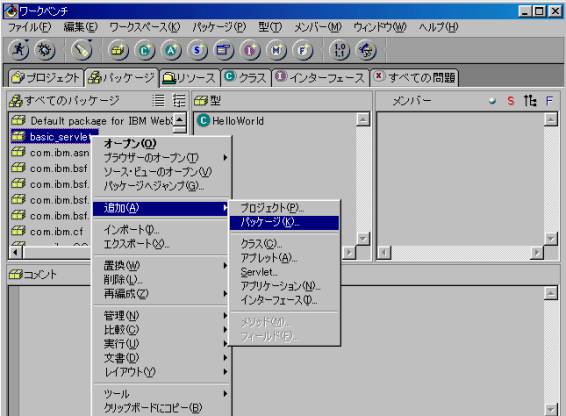The height and width of the screenshot is (416, 566).
Task: Expand the 文書(D) submenu
Action: tap(161, 358)
